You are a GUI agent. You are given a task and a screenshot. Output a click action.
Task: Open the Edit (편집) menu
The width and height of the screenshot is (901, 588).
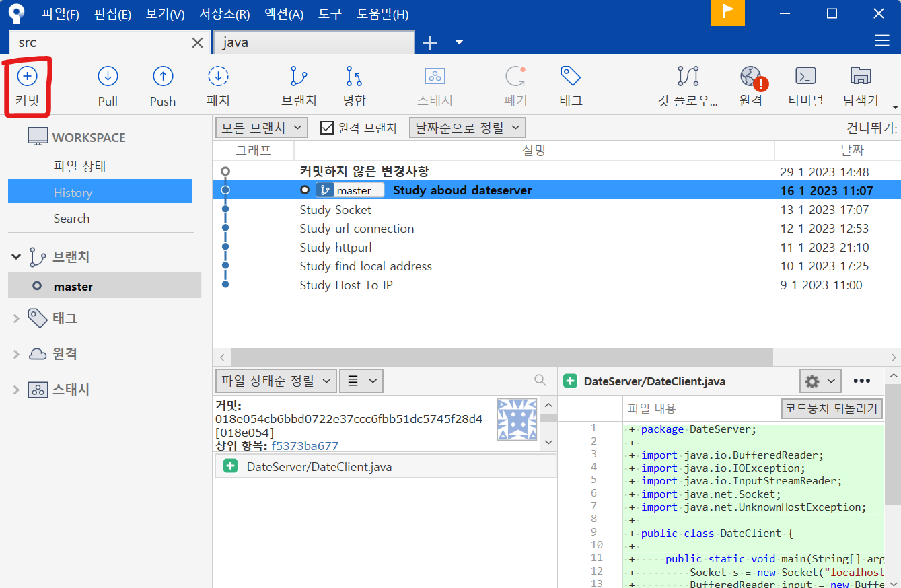pos(113,14)
